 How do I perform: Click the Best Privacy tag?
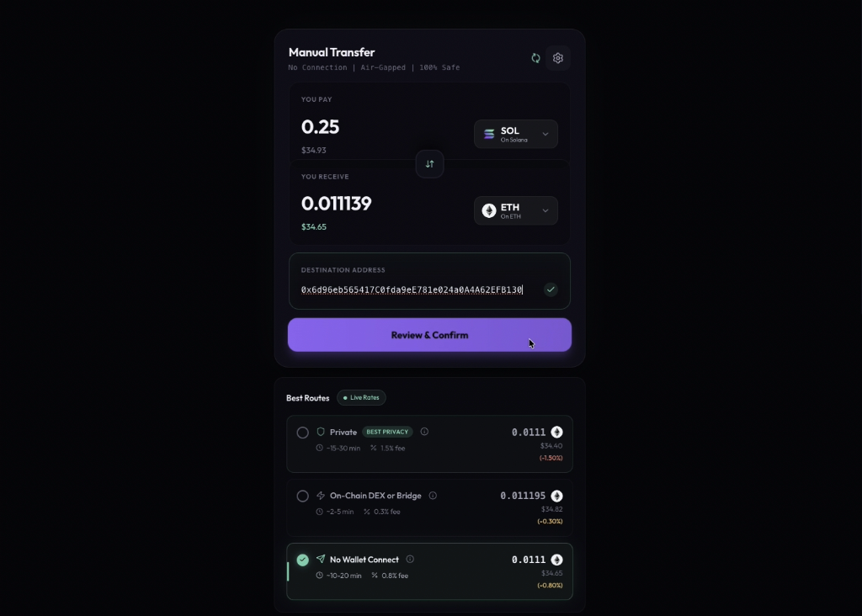coord(387,432)
